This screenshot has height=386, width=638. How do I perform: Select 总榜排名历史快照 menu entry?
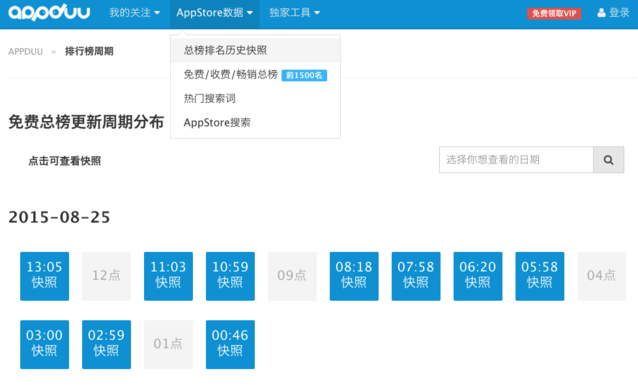(x=256, y=50)
